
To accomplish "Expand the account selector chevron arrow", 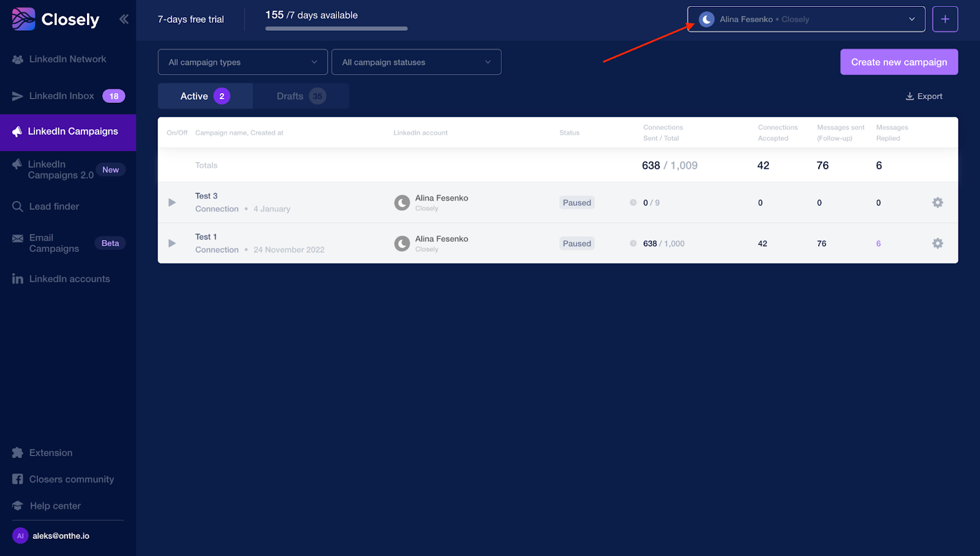I will click(x=912, y=19).
